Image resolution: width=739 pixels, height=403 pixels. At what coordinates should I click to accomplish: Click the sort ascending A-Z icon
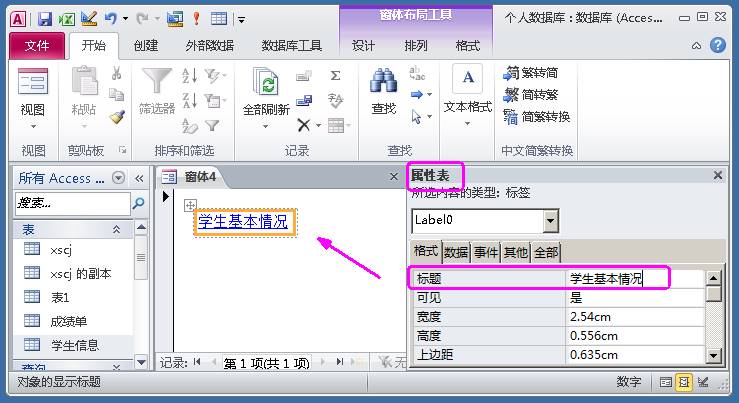pyautogui.click(x=189, y=75)
